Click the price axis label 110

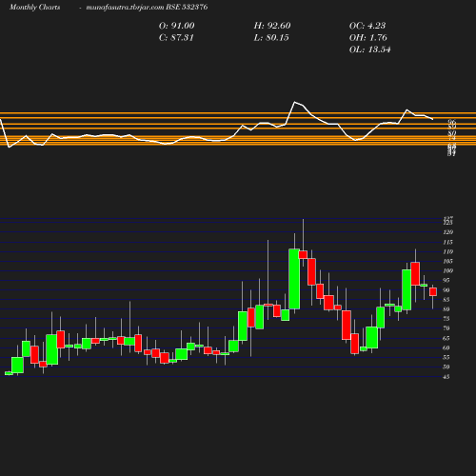click(x=447, y=252)
